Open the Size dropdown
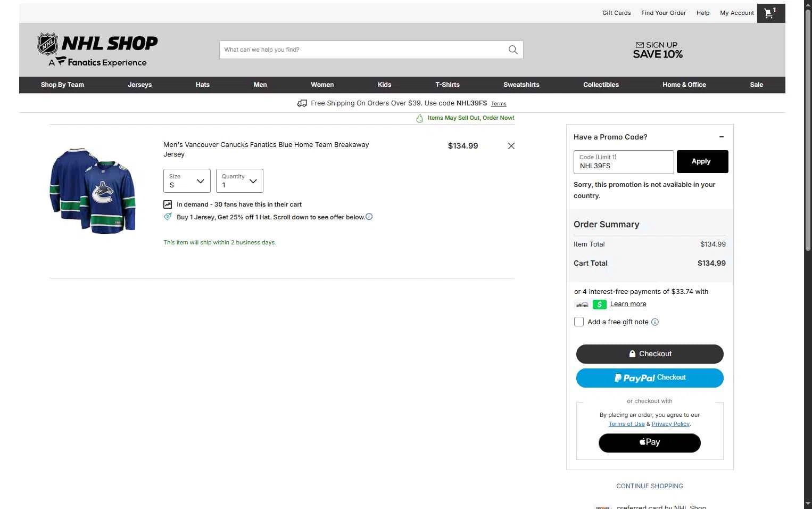 [x=187, y=180]
